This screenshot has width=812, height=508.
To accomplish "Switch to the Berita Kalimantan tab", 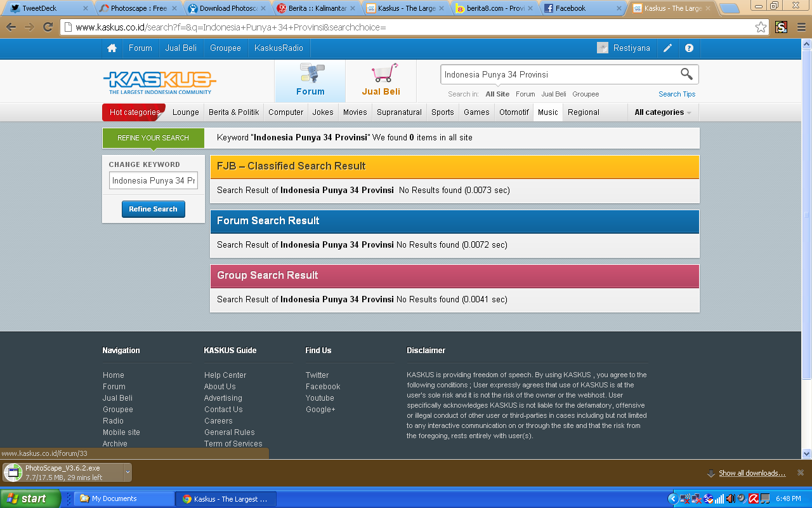I will [x=316, y=8].
